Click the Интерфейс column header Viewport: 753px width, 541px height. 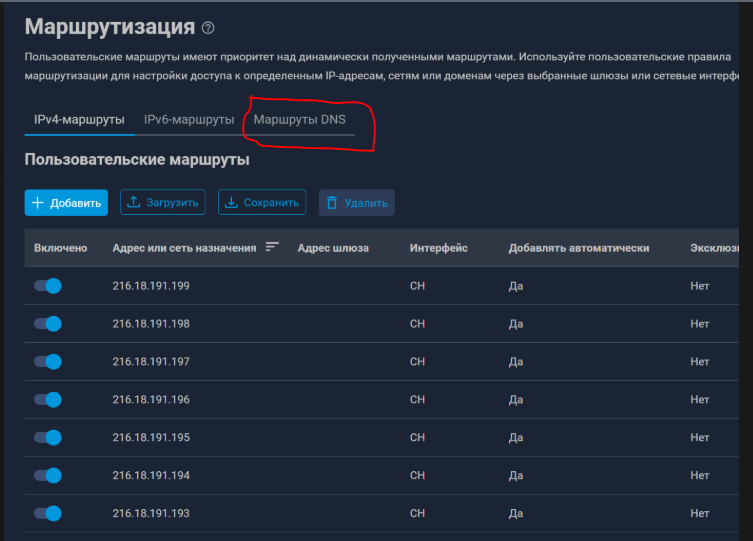(x=438, y=248)
